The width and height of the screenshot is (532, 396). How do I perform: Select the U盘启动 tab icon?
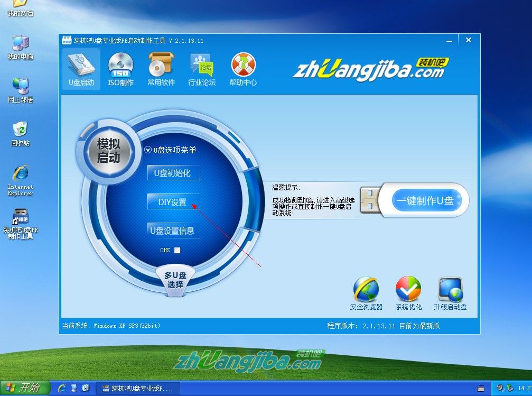point(81,69)
